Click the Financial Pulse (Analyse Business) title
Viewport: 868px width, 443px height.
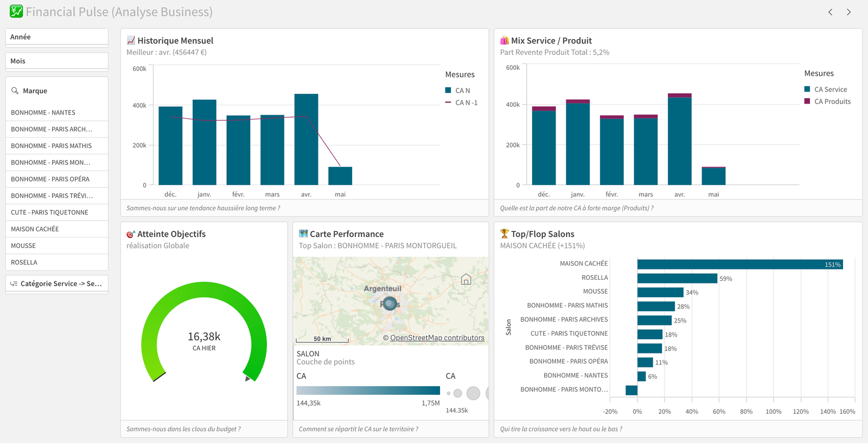coord(119,12)
